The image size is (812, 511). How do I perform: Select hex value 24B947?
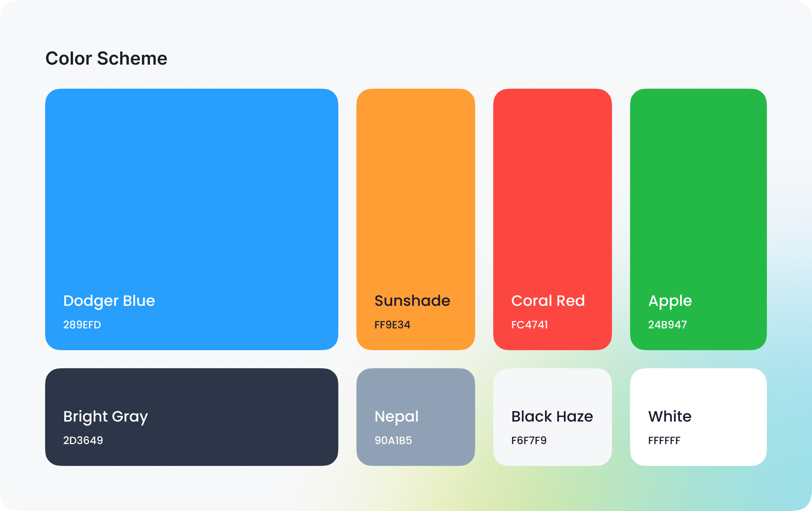click(x=667, y=325)
